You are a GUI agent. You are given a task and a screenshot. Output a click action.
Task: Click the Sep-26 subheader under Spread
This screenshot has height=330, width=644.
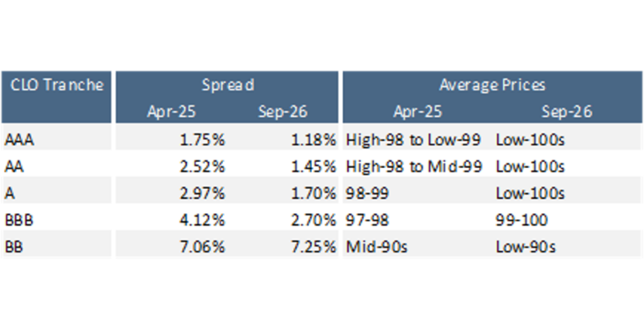283,112
